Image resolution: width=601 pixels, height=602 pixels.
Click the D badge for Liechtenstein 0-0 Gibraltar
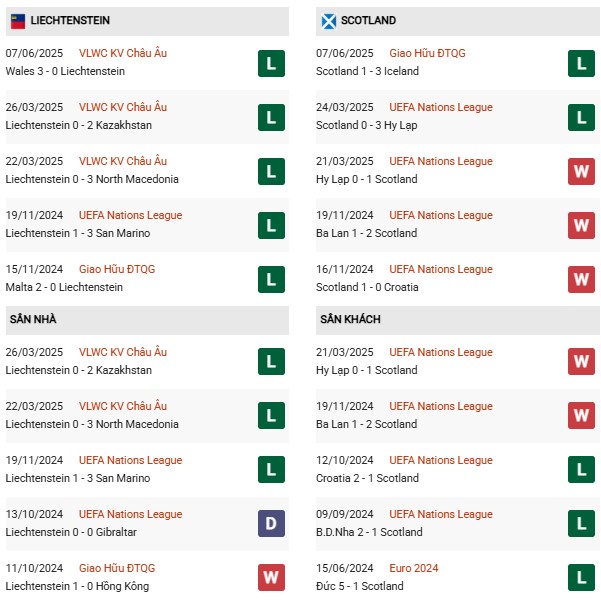[x=271, y=523]
